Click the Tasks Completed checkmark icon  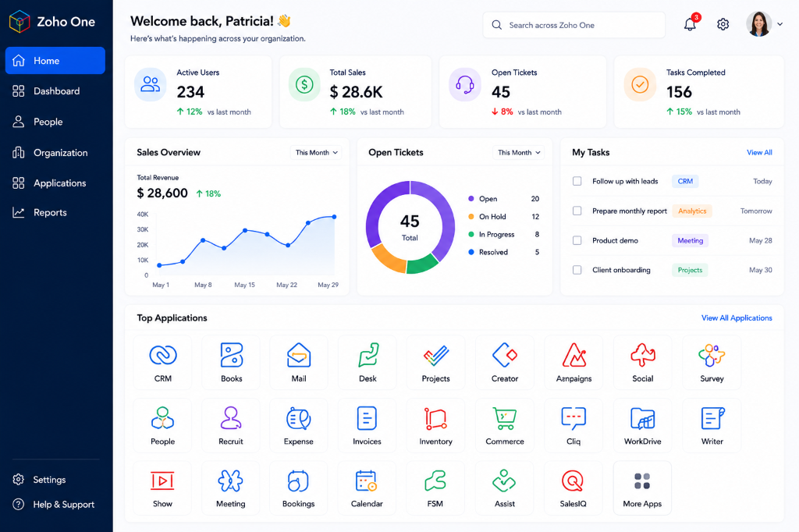(640, 84)
